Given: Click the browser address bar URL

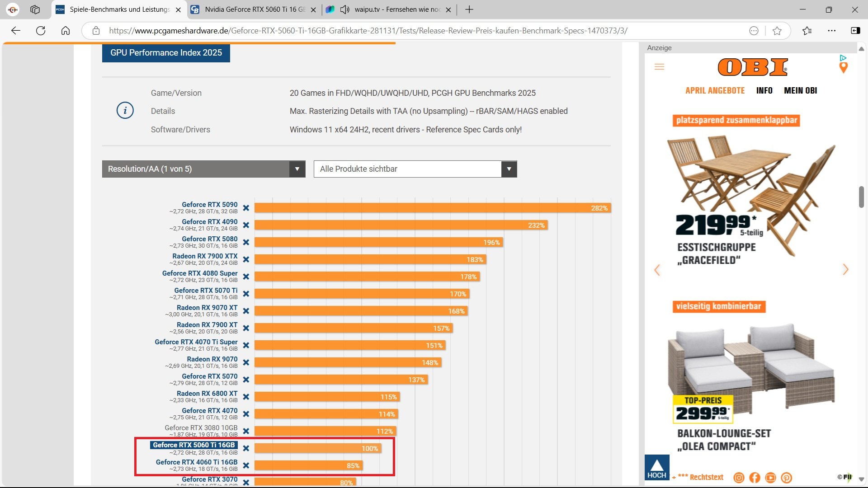Looking at the screenshot, I should click(368, 31).
